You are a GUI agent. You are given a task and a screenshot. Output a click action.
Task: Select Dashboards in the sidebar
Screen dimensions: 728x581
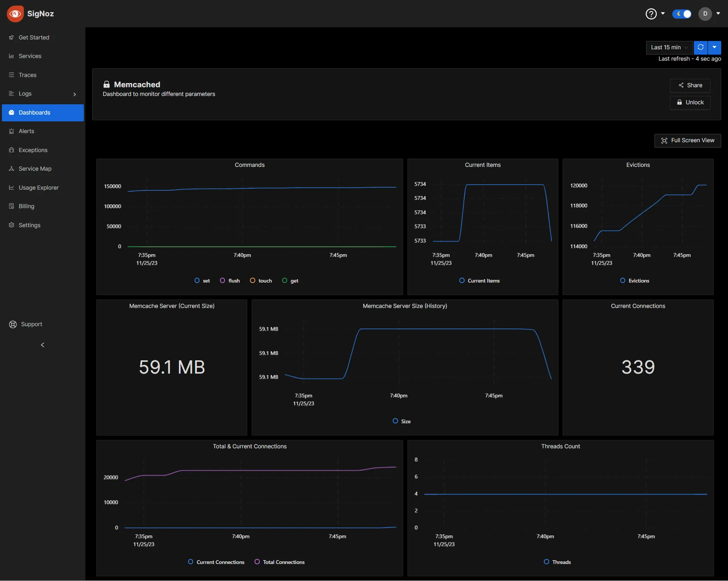point(42,113)
